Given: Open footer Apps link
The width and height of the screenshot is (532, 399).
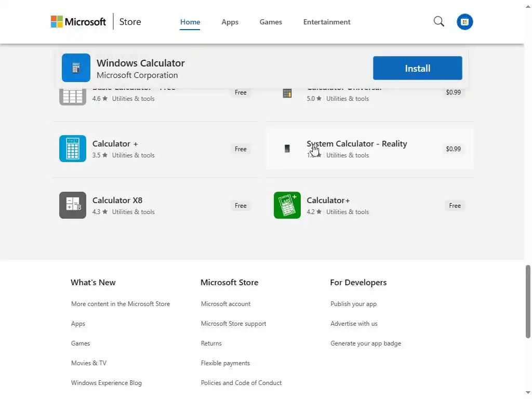Looking at the screenshot, I should 78,324.
